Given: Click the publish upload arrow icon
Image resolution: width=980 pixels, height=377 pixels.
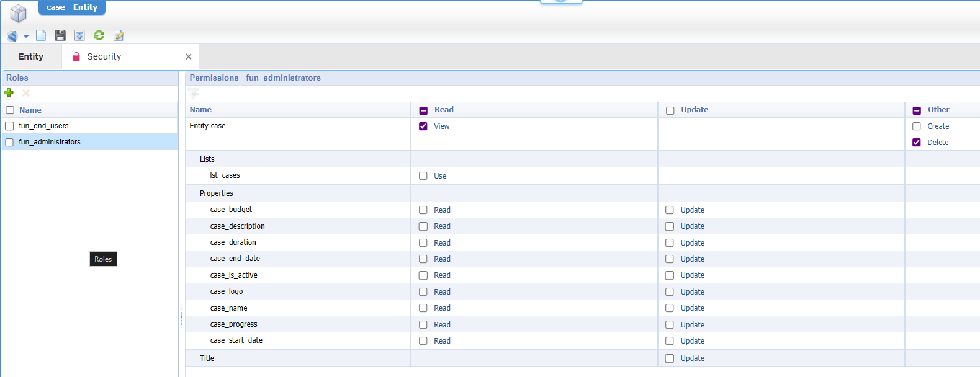Looking at the screenshot, I should 79,35.
